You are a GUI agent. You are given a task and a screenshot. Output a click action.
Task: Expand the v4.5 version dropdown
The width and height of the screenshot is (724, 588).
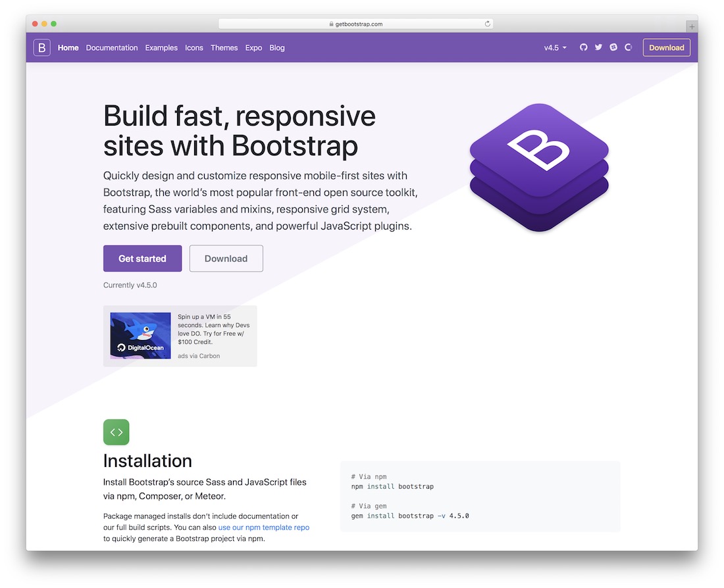(555, 47)
